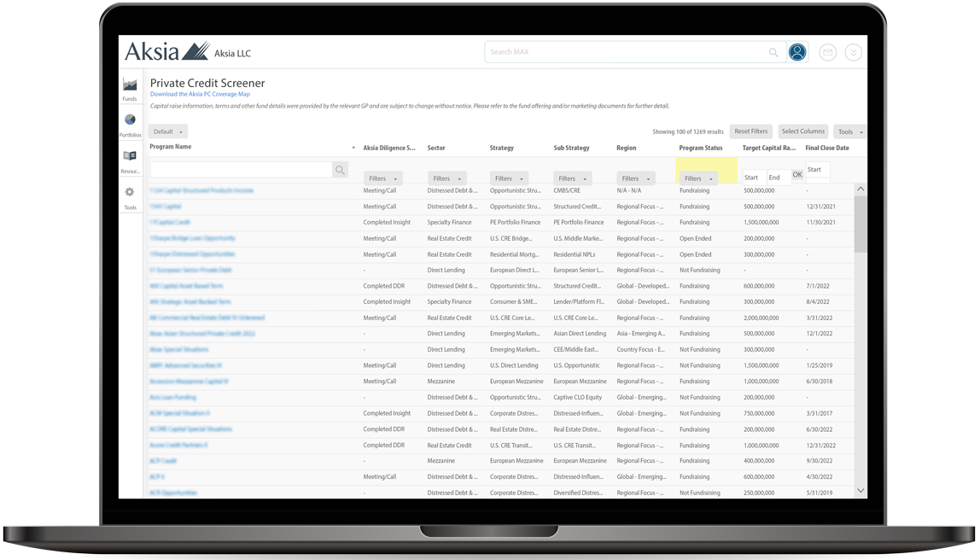
Task: Click Target Capital Start field
Action: (755, 178)
